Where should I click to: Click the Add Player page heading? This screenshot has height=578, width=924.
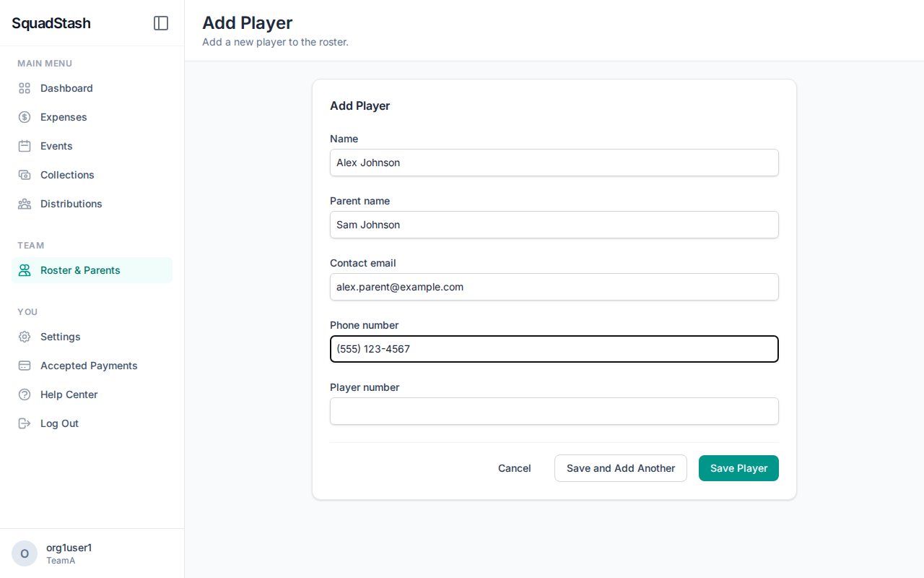(x=248, y=22)
